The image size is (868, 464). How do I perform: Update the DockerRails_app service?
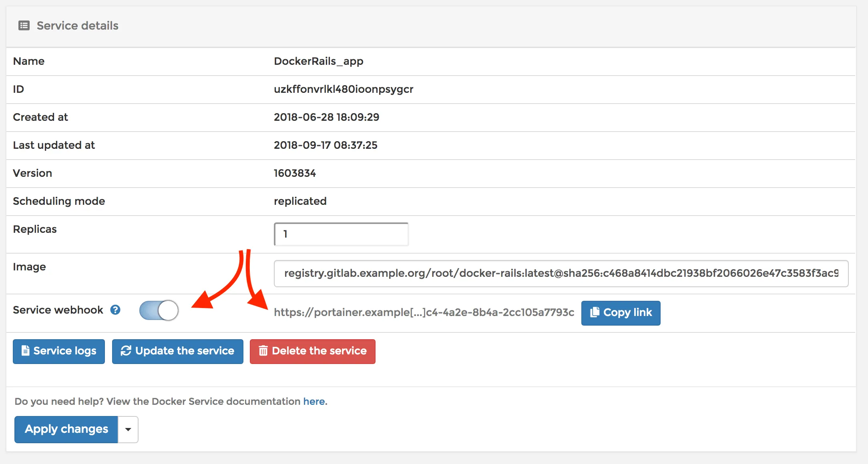(x=177, y=351)
